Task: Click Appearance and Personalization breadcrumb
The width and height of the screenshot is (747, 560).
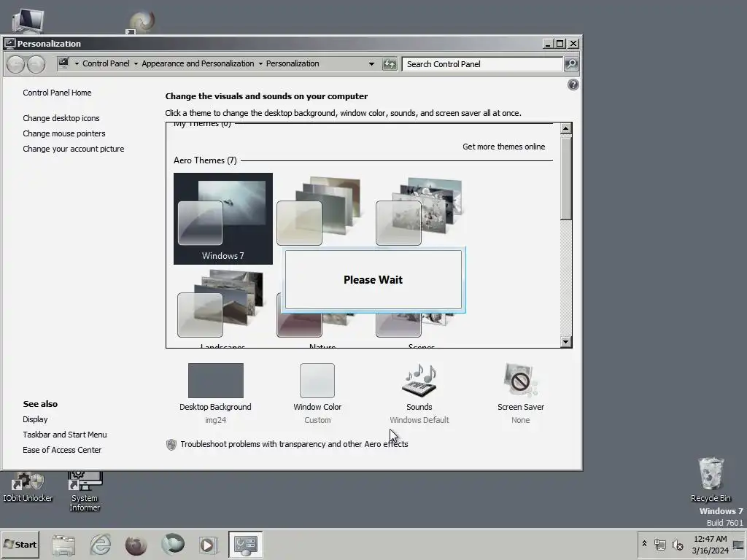Action: 198,63
